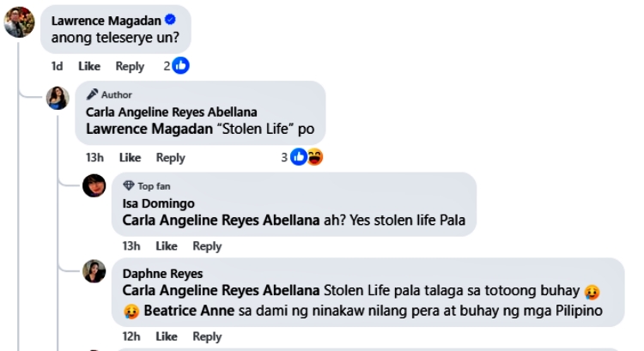Like Carla's "Stolen Life" po reply
This screenshot has width=644, height=351.
click(x=130, y=157)
